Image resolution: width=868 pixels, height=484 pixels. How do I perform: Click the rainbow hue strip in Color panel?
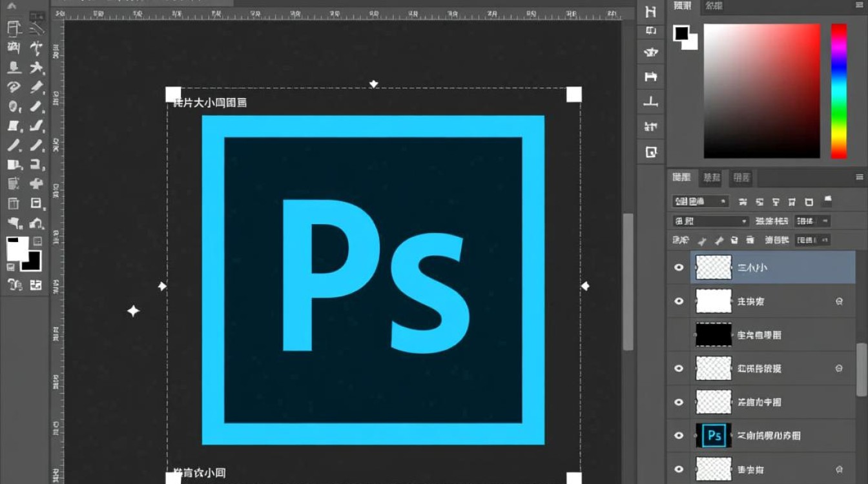(838, 91)
